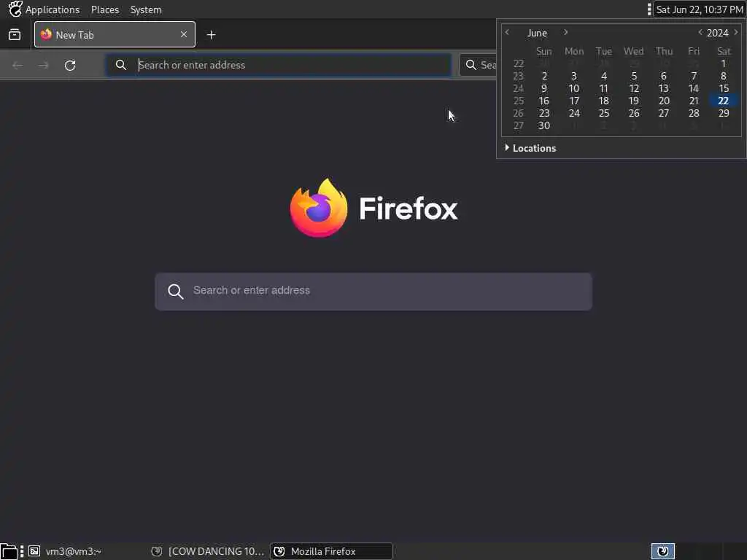
Task: Select June 30 in the calendar
Action: pos(544,125)
